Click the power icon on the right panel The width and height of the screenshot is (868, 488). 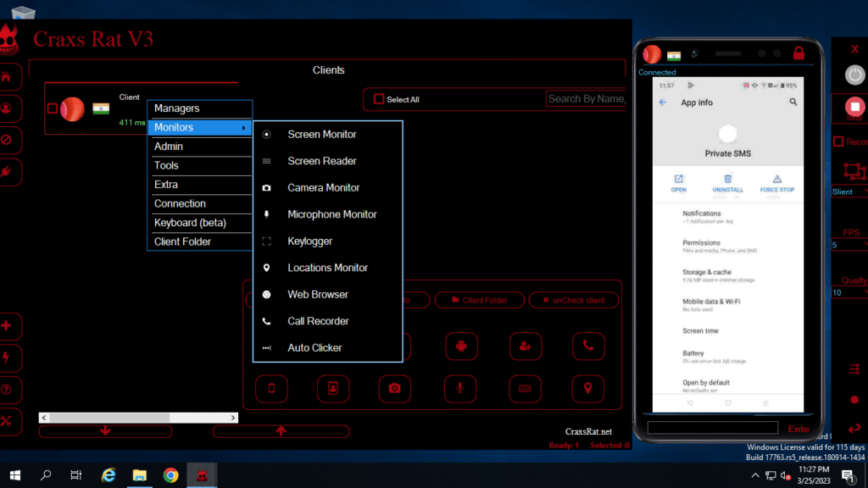pyautogui.click(x=855, y=75)
